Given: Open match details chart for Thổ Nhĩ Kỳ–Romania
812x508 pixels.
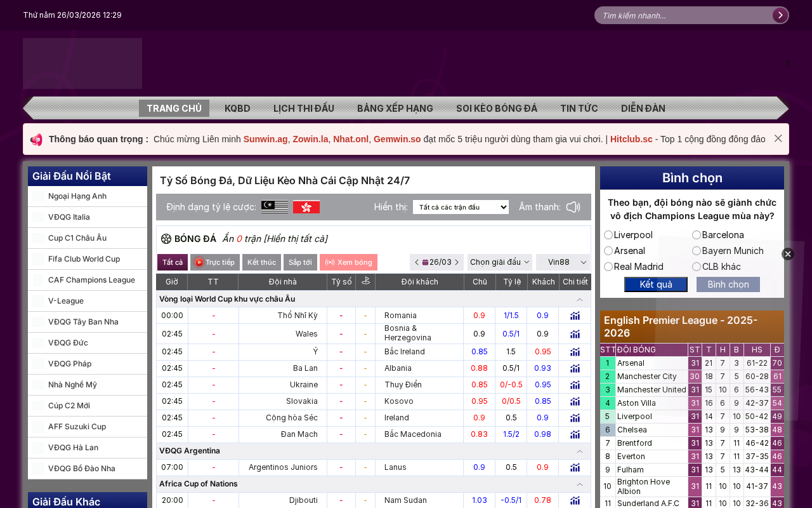Looking at the screenshot, I should coord(575,316).
